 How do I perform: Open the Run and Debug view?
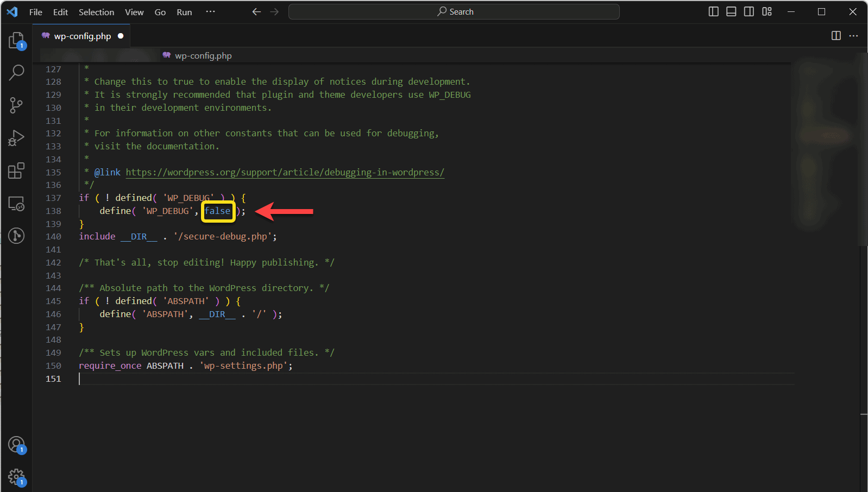[x=16, y=138]
